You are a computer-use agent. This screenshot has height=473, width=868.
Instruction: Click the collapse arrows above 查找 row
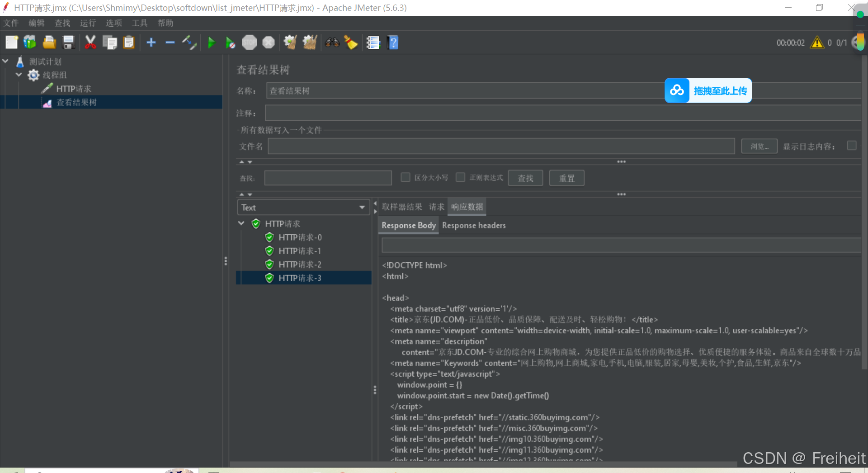point(245,162)
